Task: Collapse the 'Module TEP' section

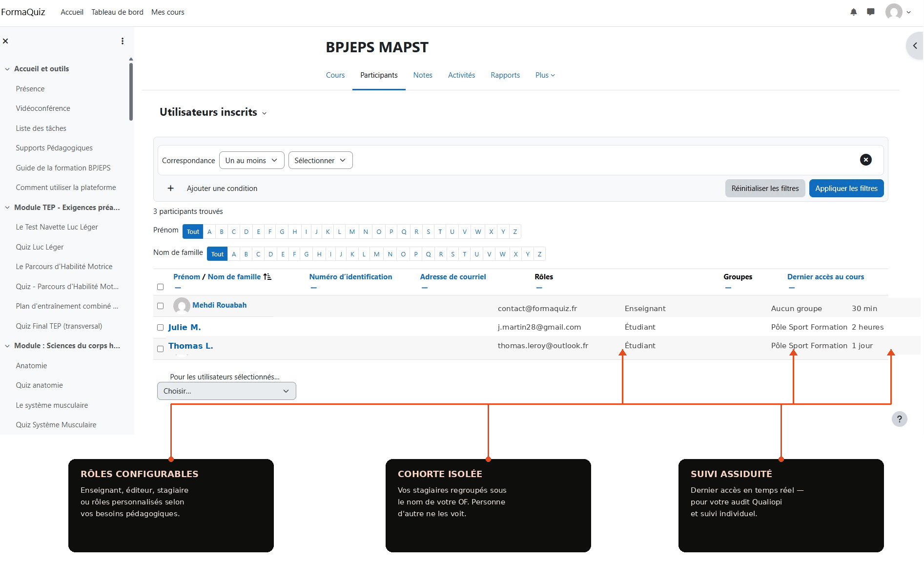Action: tap(7, 208)
